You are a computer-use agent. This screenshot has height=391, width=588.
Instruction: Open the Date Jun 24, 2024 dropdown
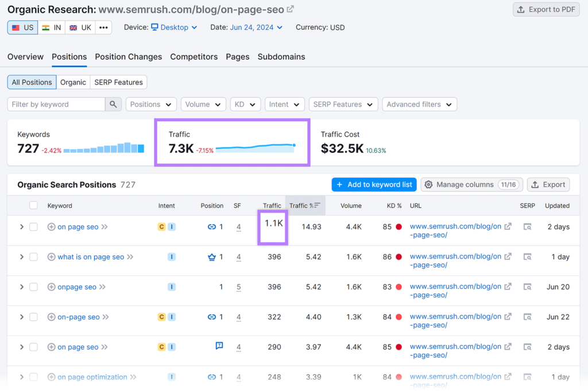coord(256,28)
